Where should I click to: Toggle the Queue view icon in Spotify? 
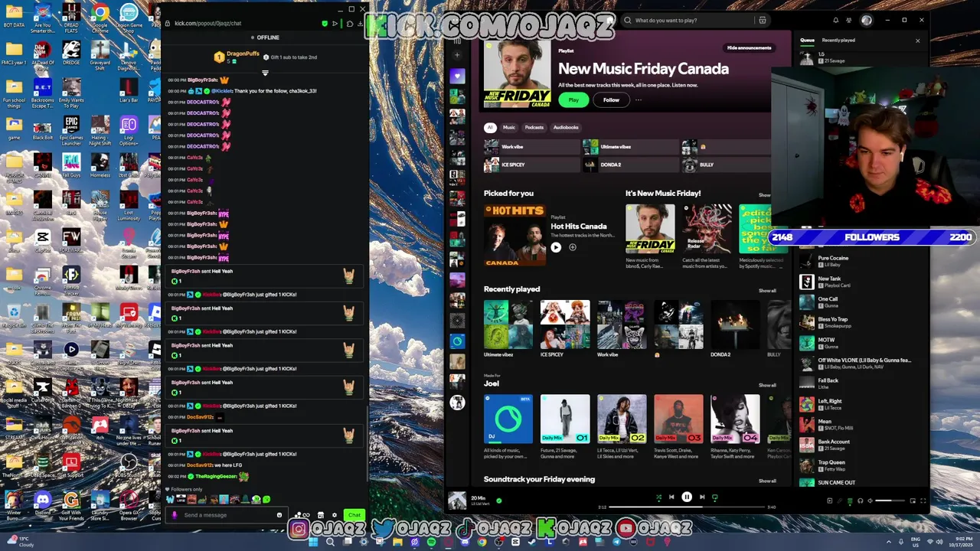point(849,501)
